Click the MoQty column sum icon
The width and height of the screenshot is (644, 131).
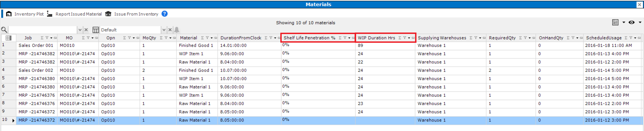pos(161,38)
